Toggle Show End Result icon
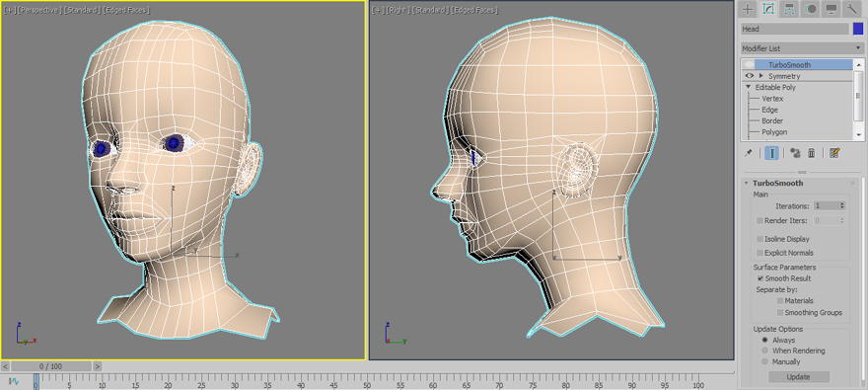The image size is (868, 390). (x=771, y=153)
